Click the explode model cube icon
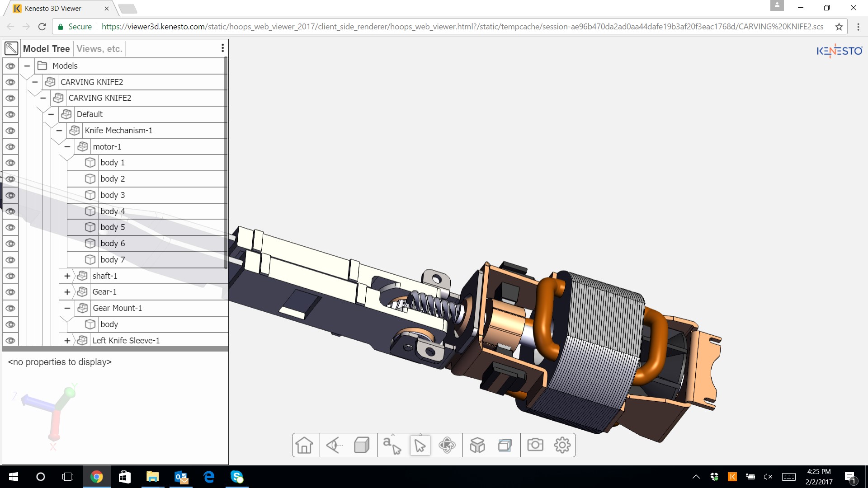This screenshot has width=868, height=488. (477, 445)
